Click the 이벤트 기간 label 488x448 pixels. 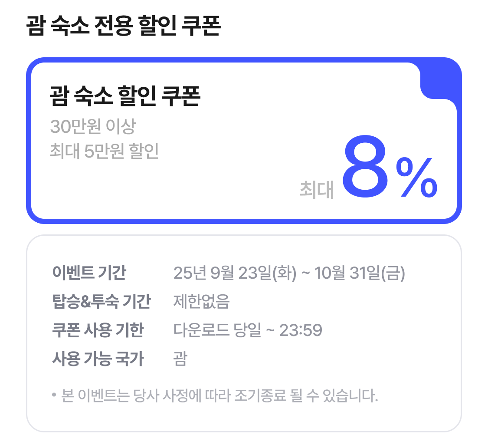click(89, 273)
